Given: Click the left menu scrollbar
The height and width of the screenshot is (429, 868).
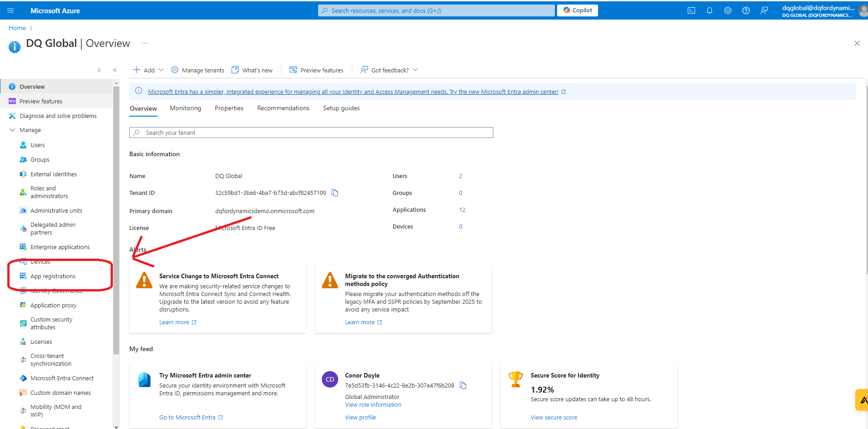Looking at the screenshot, I should (116, 220).
